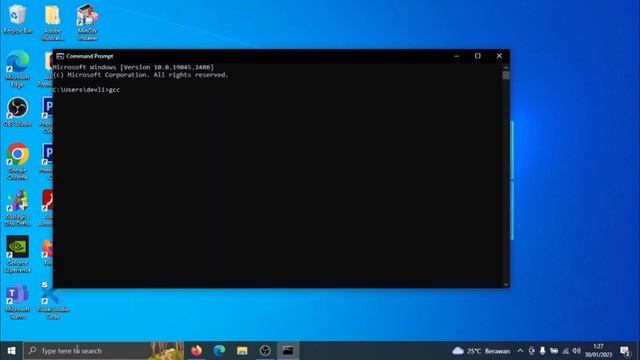Viewport: 640px width, 360px height.
Task: Launch the GeForce Experience shortcut
Action: [17, 254]
